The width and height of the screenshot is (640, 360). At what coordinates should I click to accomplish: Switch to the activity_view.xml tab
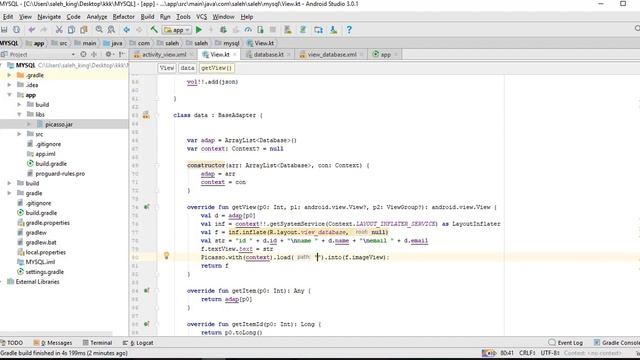pos(164,54)
